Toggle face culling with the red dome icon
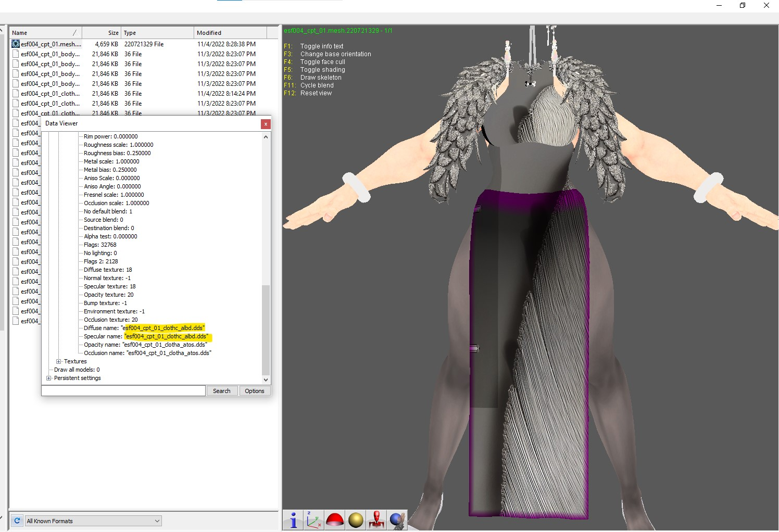Image resolution: width=779 pixels, height=532 pixels. (x=335, y=520)
